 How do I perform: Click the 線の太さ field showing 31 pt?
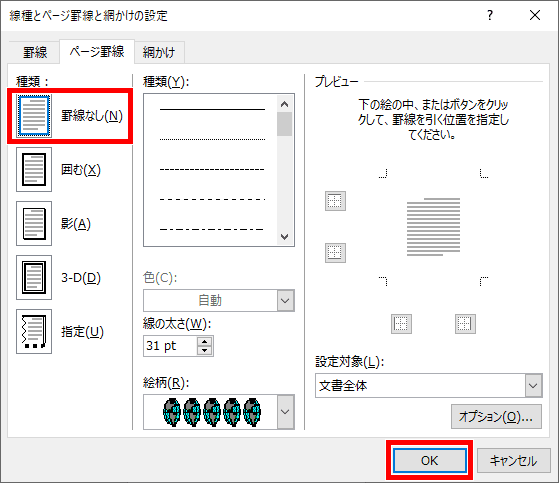pyautogui.click(x=170, y=346)
